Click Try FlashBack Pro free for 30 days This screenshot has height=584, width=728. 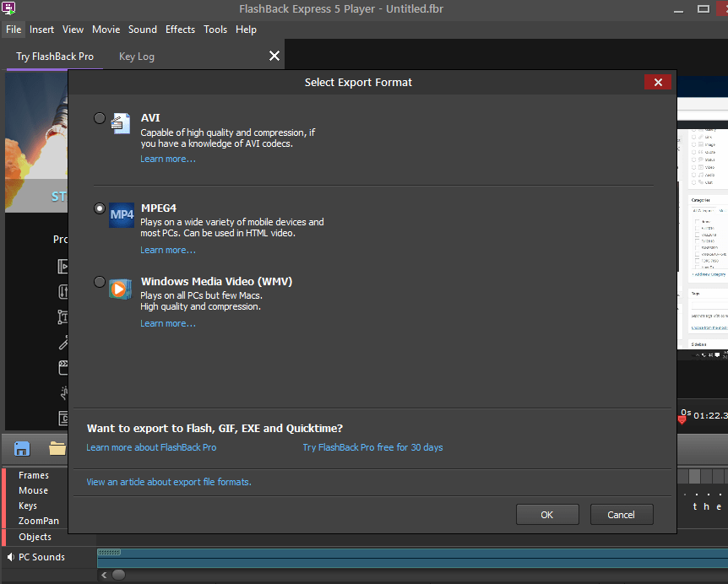(372, 447)
